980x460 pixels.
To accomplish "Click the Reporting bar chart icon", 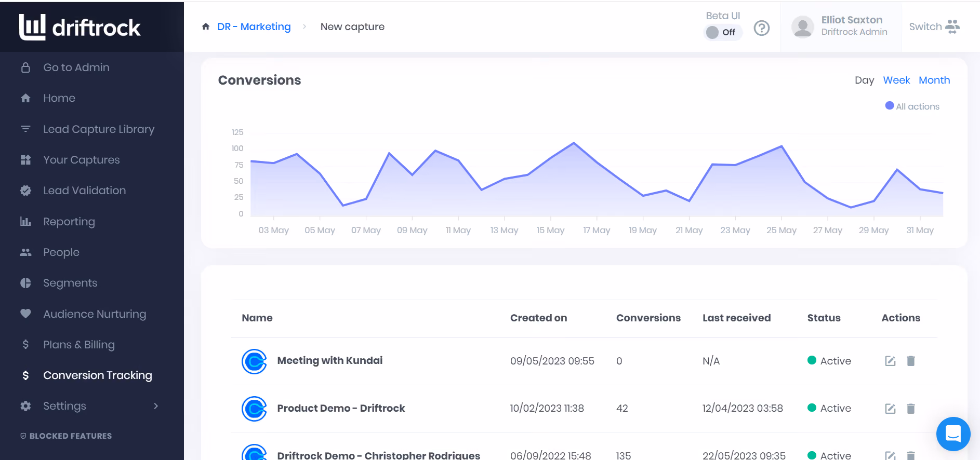I will coord(25,222).
